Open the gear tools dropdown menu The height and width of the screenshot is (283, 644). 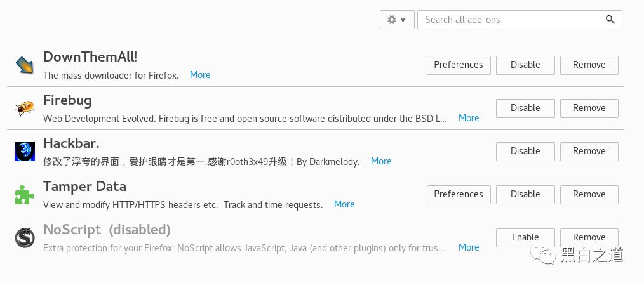pyautogui.click(x=397, y=20)
